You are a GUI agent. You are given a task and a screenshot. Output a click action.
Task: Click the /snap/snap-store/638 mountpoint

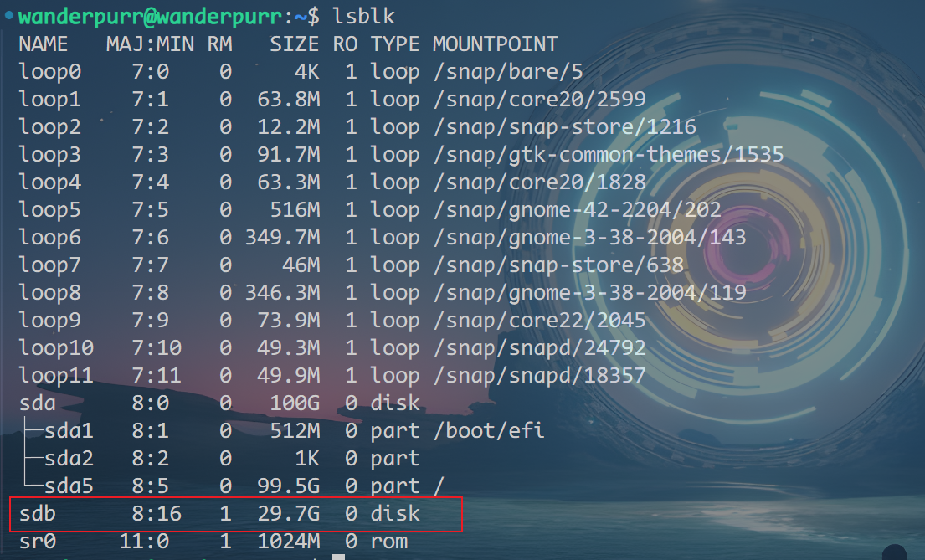pos(558,265)
